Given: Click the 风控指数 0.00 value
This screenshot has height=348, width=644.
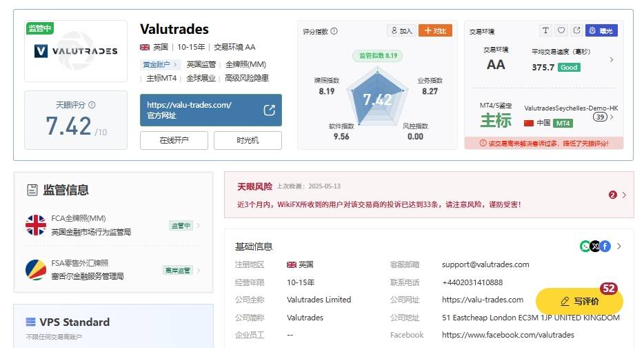Looking at the screenshot, I should pos(415,137).
